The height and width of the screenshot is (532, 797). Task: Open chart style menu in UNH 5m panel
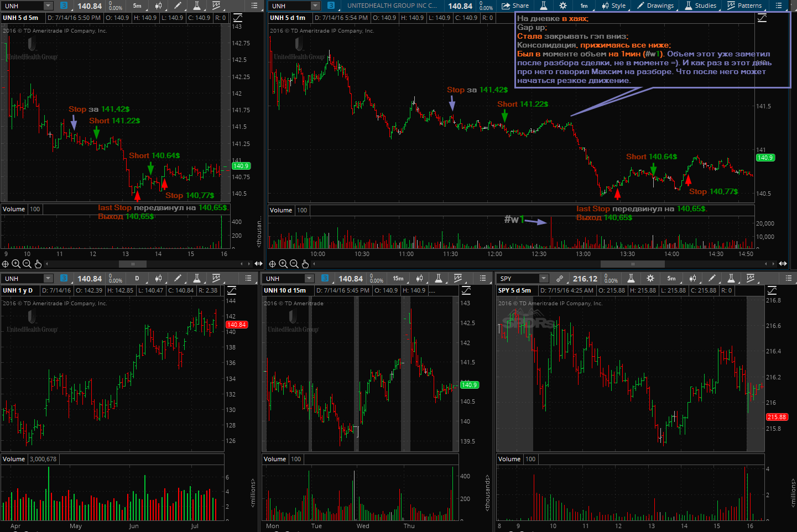[159, 6]
